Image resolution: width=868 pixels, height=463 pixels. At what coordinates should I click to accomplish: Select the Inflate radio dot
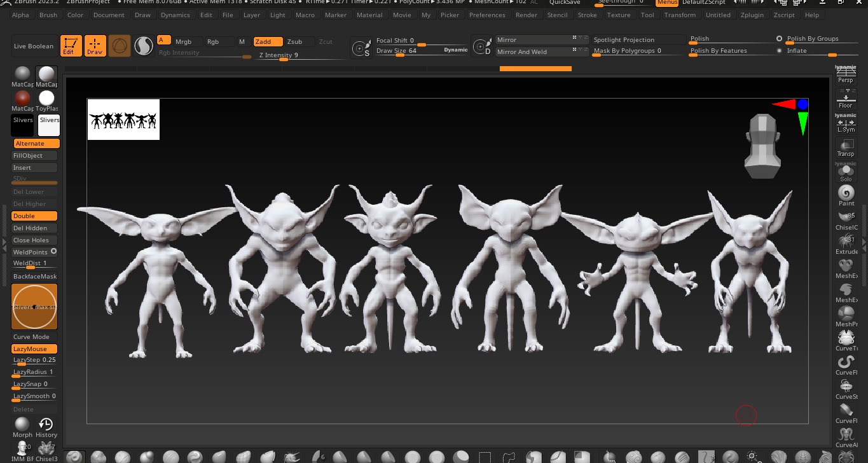(780, 51)
